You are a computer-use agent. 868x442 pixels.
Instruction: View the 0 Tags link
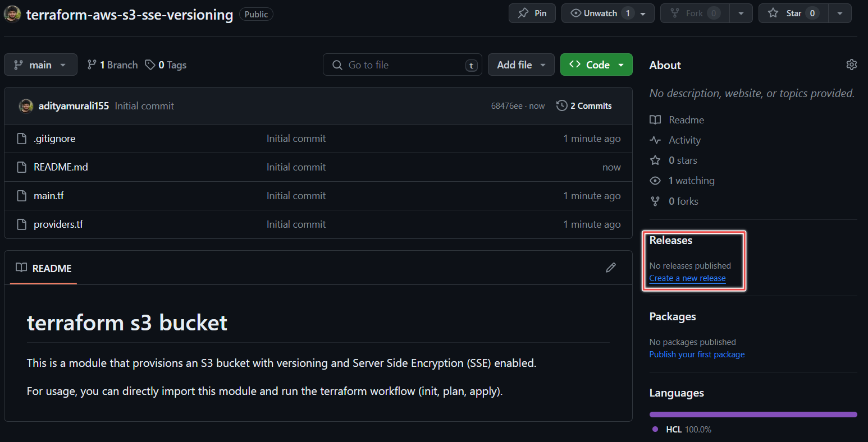[166, 65]
